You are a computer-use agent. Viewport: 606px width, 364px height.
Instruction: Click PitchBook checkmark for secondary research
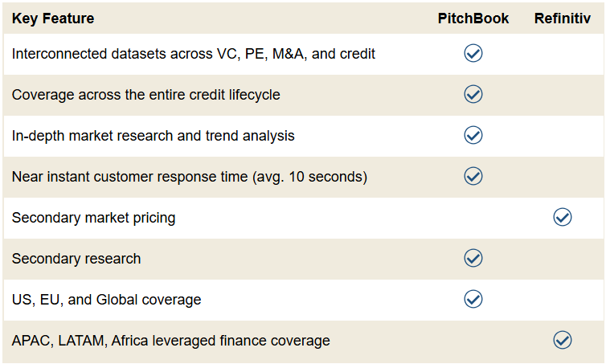pos(473,258)
